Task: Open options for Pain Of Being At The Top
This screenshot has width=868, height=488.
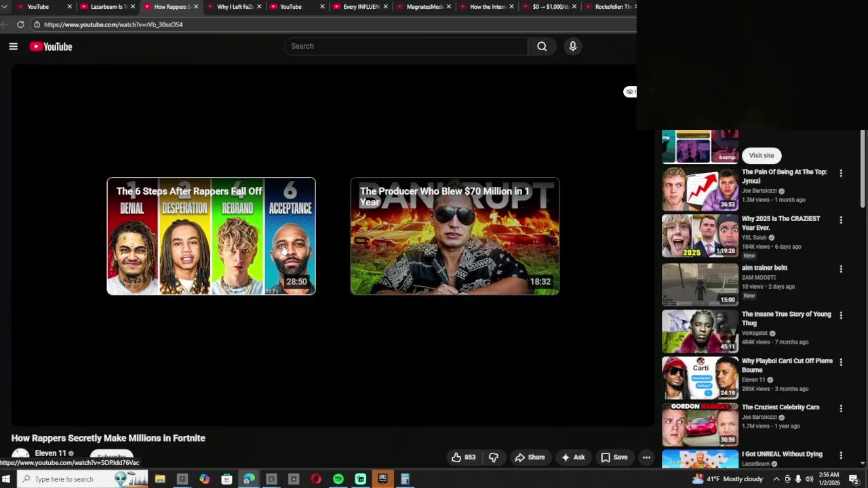Action: 841,174
